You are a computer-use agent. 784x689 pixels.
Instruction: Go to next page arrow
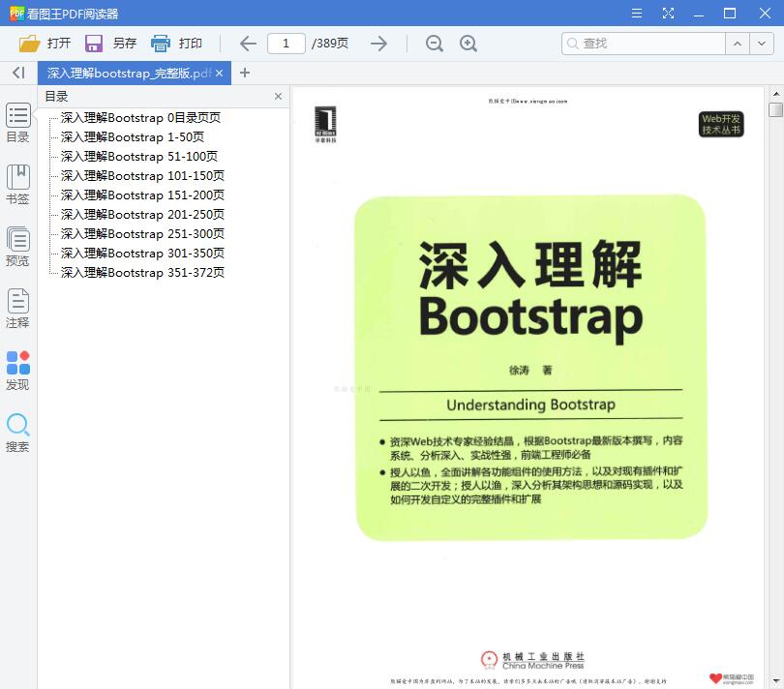[379, 44]
